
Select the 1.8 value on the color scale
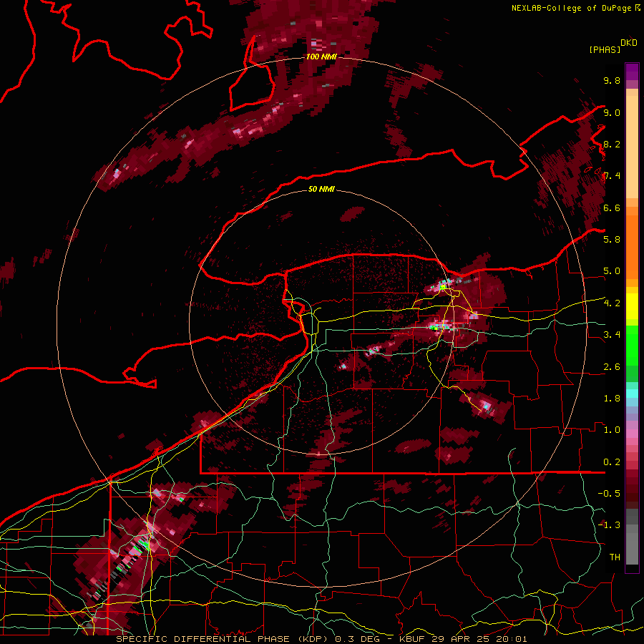coord(612,399)
